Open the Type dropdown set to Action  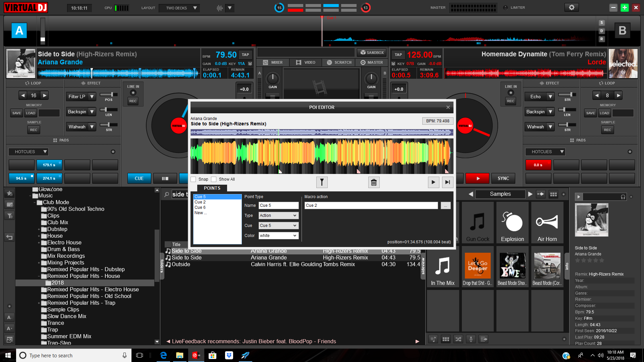(278, 216)
